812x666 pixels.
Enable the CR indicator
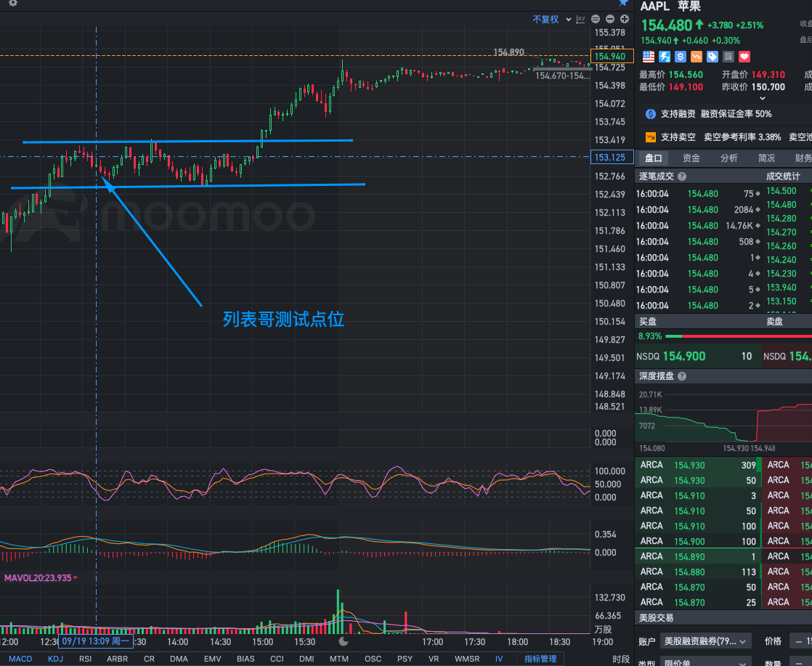click(x=149, y=659)
